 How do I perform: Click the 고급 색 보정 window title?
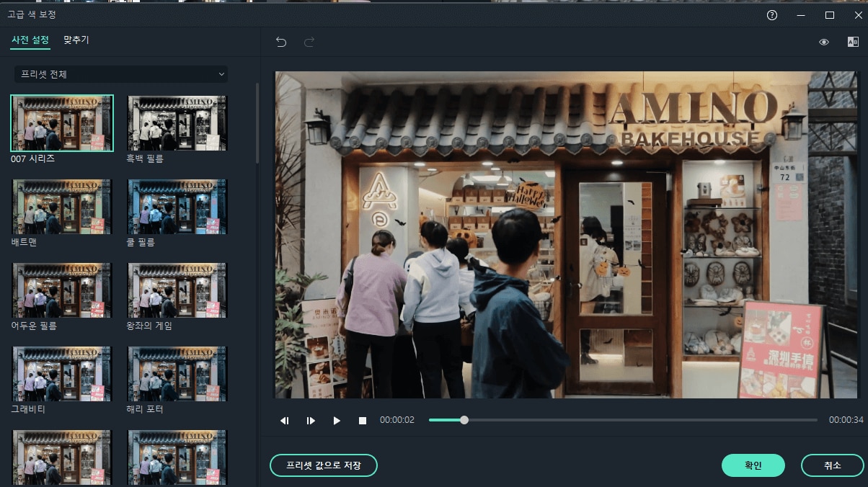point(31,14)
